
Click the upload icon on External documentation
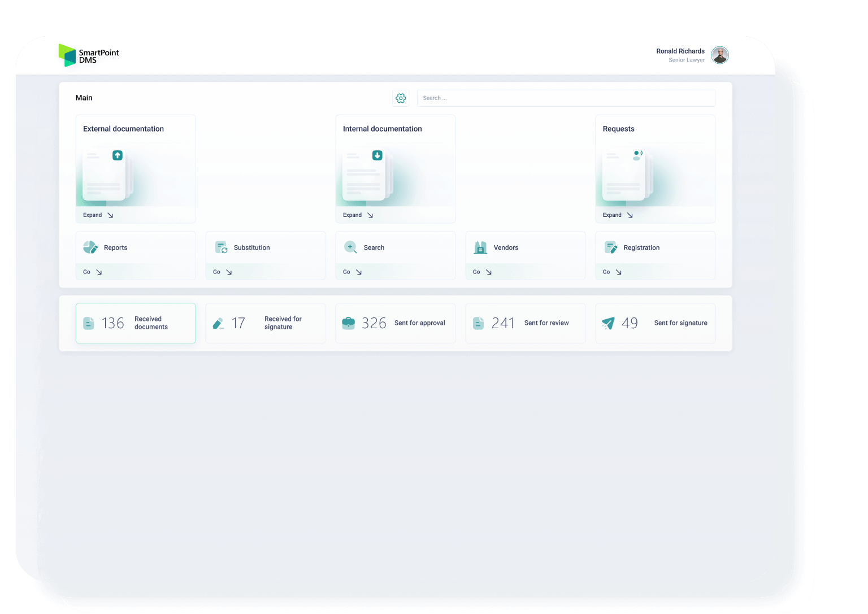(118, 155)
